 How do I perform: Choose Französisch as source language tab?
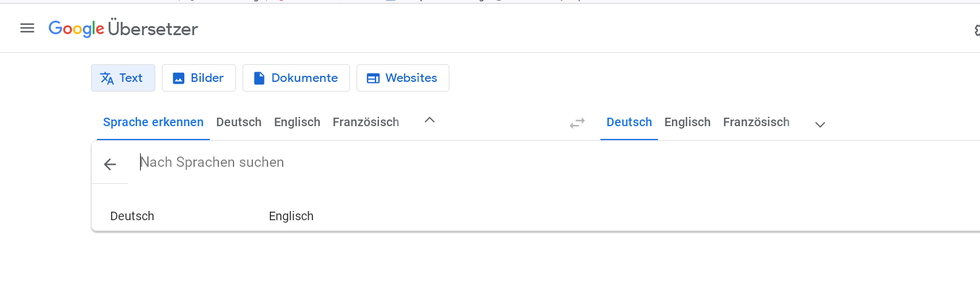(x=366, y=123)
